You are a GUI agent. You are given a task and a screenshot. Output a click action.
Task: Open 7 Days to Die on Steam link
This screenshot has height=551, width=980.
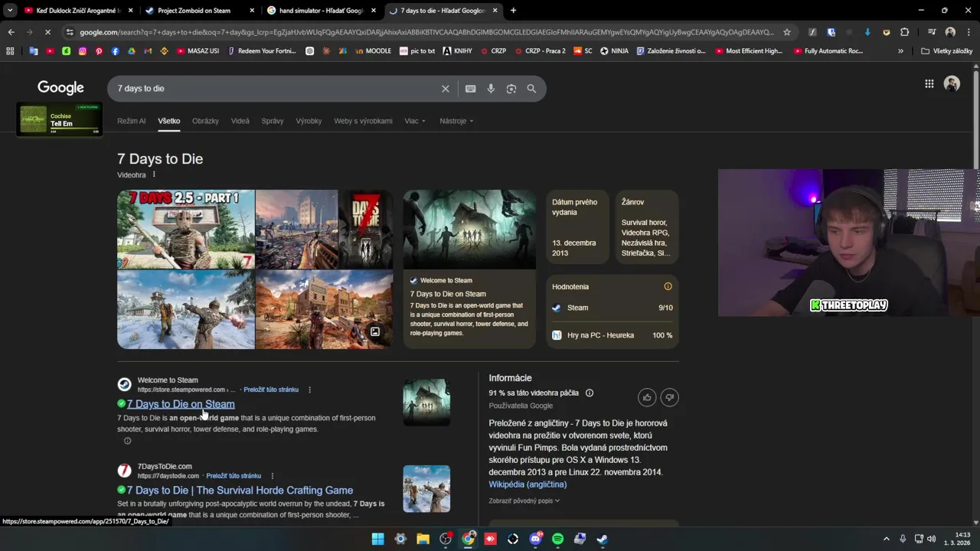tap(181, 404)
